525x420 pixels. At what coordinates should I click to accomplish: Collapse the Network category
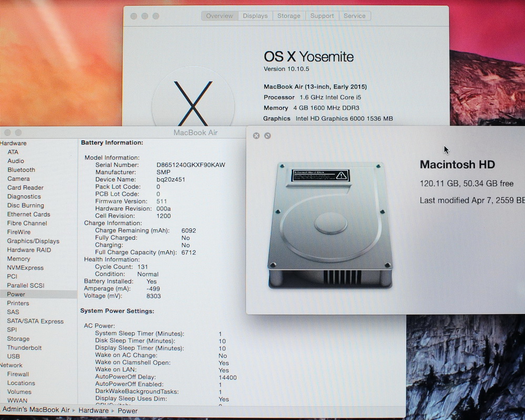[11, 365]
